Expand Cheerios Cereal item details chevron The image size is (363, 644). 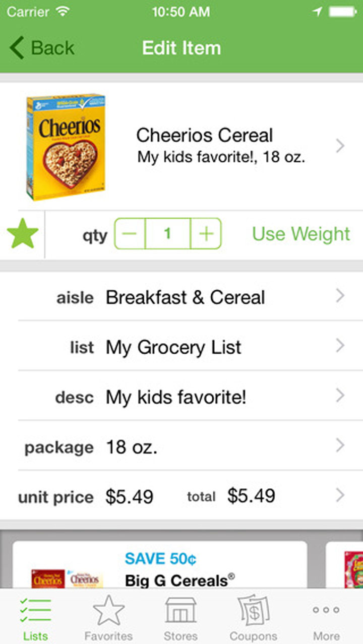tap(340, 146)
